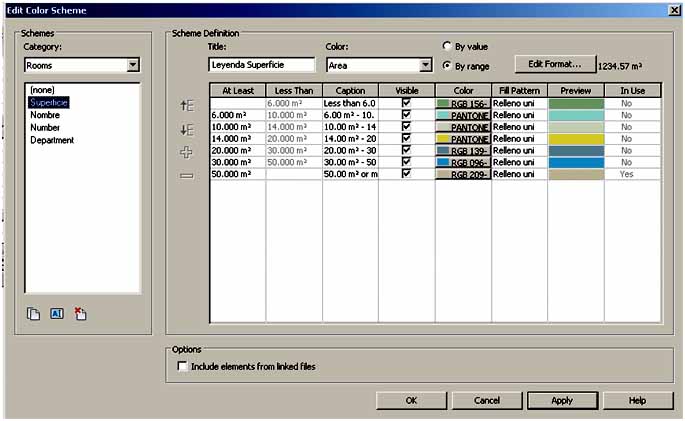Enable Include elements from linked files
The image size is (685, 421).
click(x=182, y=367)
